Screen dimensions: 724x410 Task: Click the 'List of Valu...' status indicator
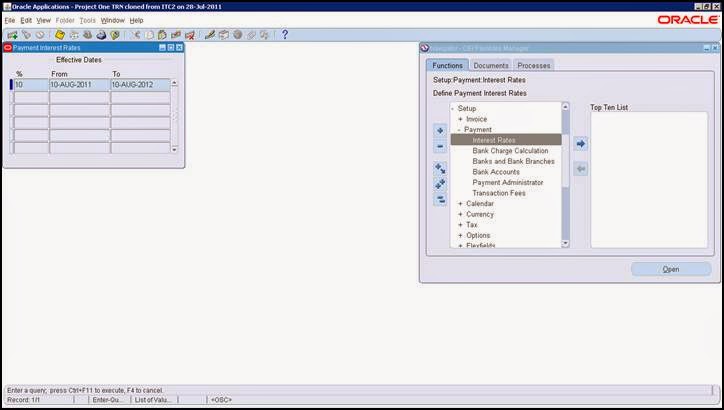153,400
